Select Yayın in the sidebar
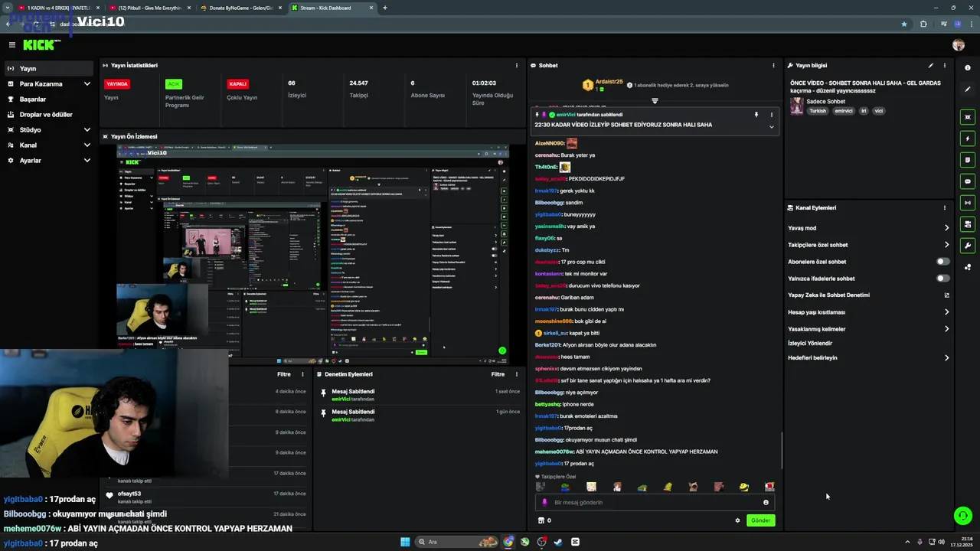 49,69
